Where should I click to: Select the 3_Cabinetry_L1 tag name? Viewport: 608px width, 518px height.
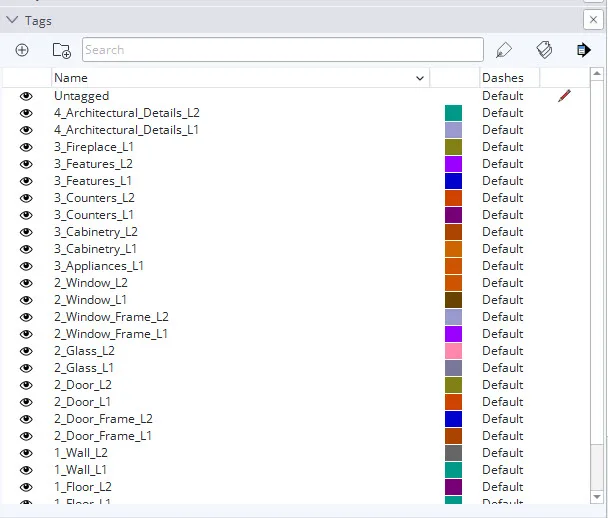(x=95, y=249)
